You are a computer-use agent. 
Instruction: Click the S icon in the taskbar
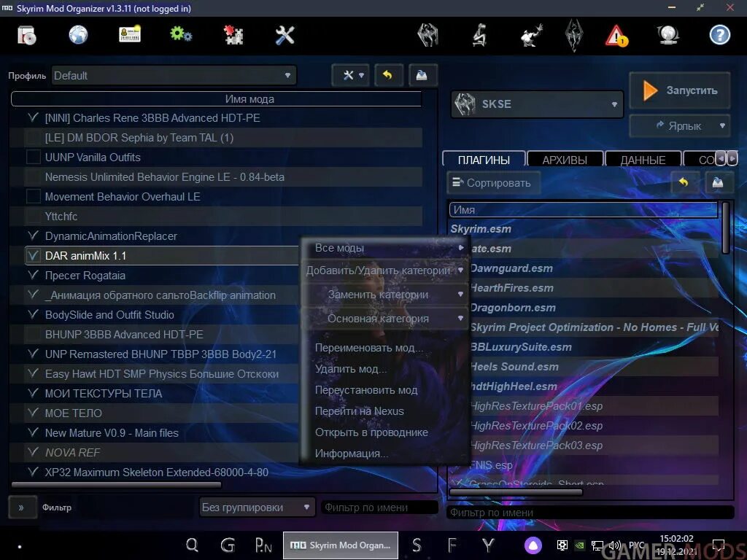[417, 545]
